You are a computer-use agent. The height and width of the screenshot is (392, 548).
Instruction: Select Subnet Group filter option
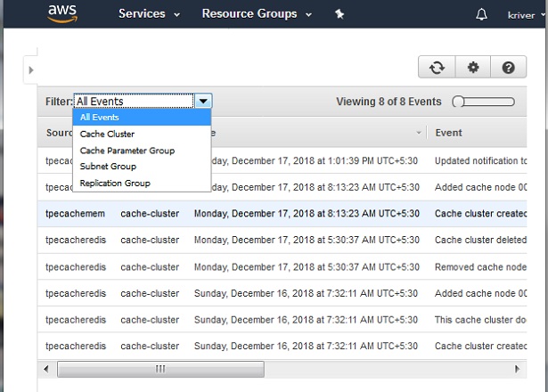(x=108, y=167)
